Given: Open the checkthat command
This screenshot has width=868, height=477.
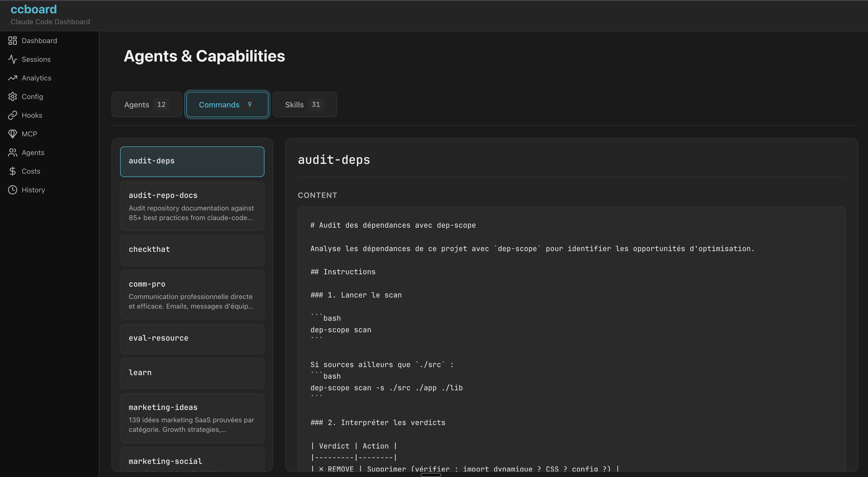Looking at the screenshot, I should coord(192,250).
